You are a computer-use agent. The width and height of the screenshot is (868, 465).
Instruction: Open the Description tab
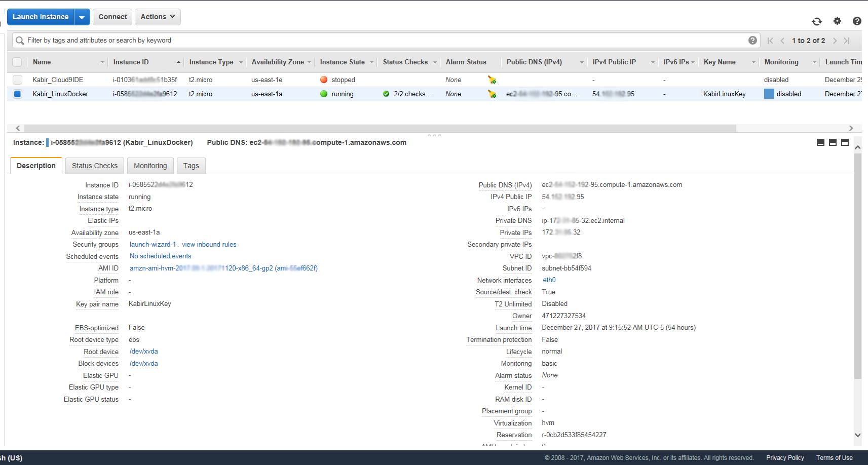coord(36,166)
